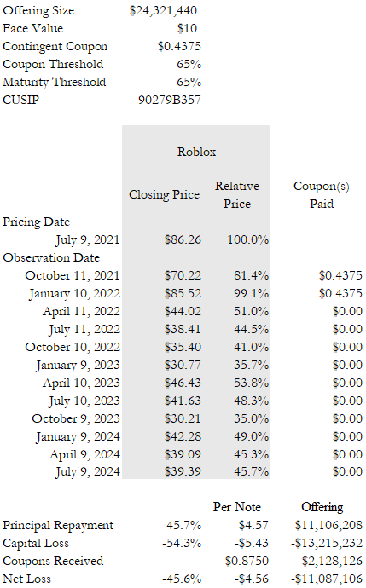Screen dimensions: 366x588
Task: Select the $86.26 pricing date closing price
Action: click(183, 239)
